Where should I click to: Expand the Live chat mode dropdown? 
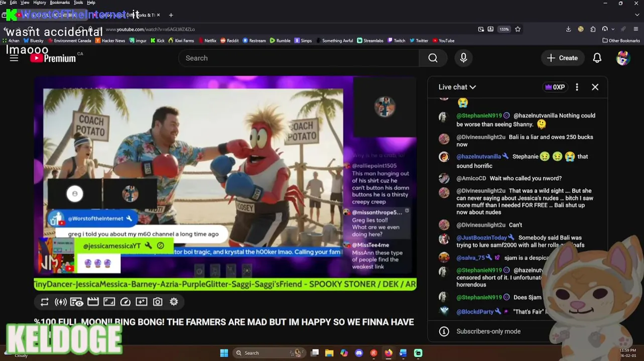[x=457, y=87]
